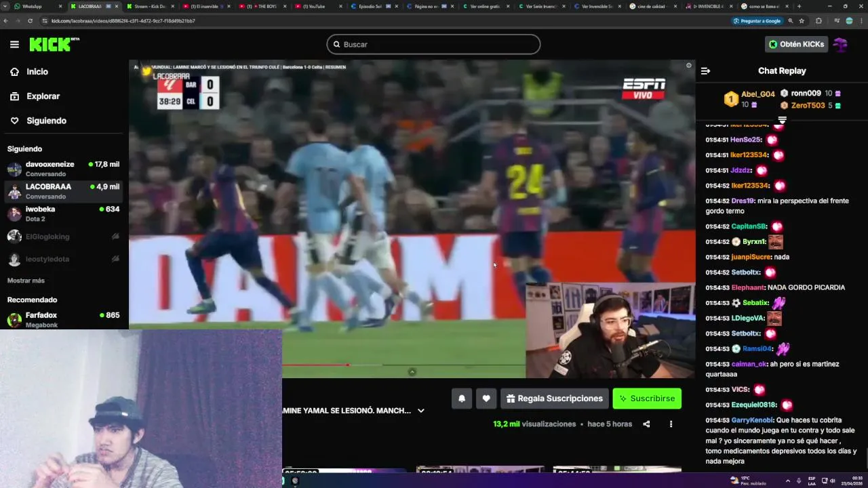Click taskbar volume icon
The width and height of the screenshot is (868, 488).
pos(832,481)
